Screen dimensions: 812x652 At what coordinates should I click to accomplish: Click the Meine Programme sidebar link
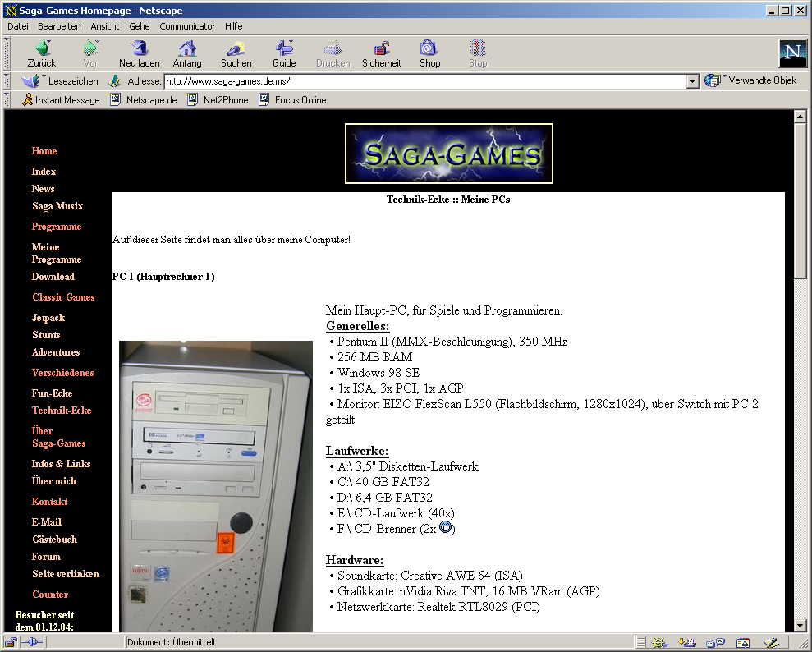point(57,253)
